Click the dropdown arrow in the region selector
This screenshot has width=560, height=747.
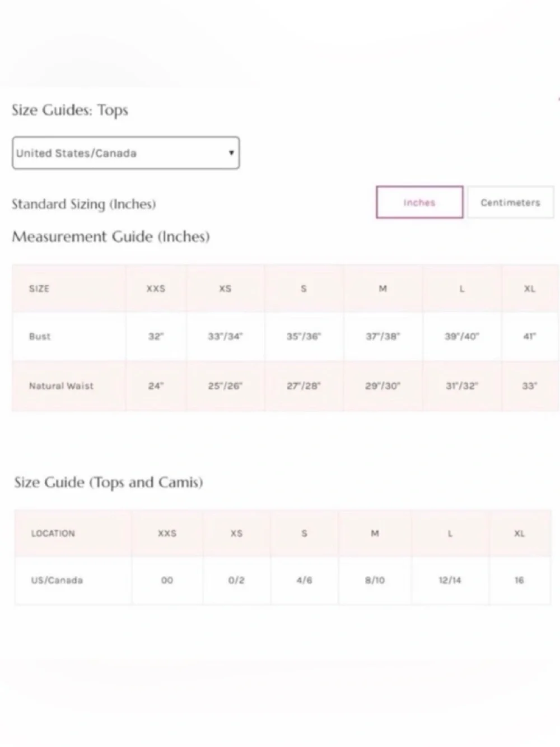[231, 152]
